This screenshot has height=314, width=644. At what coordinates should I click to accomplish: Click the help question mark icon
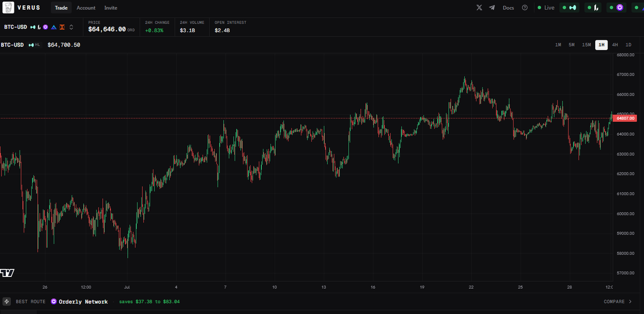tap(524, 8)
